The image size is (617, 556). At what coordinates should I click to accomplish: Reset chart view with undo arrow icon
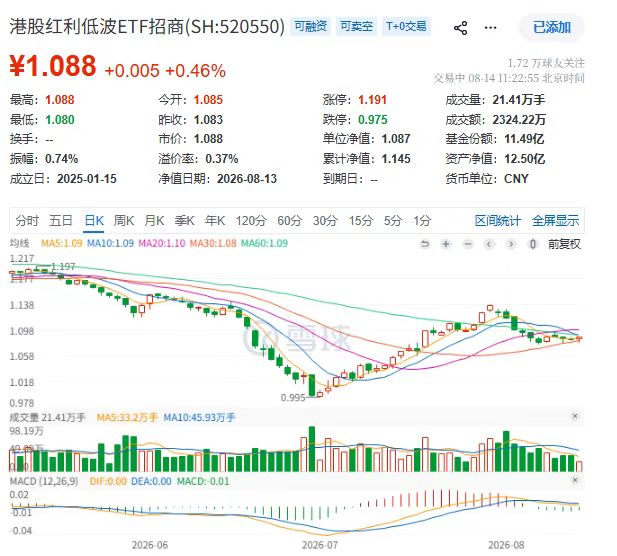point(425,244)
